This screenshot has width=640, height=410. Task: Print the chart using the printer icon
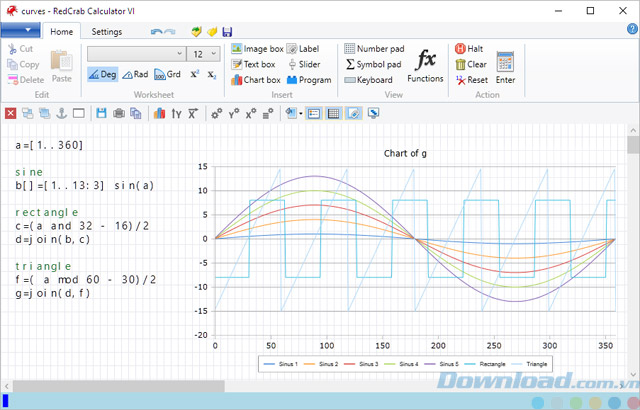coord(119,113)
